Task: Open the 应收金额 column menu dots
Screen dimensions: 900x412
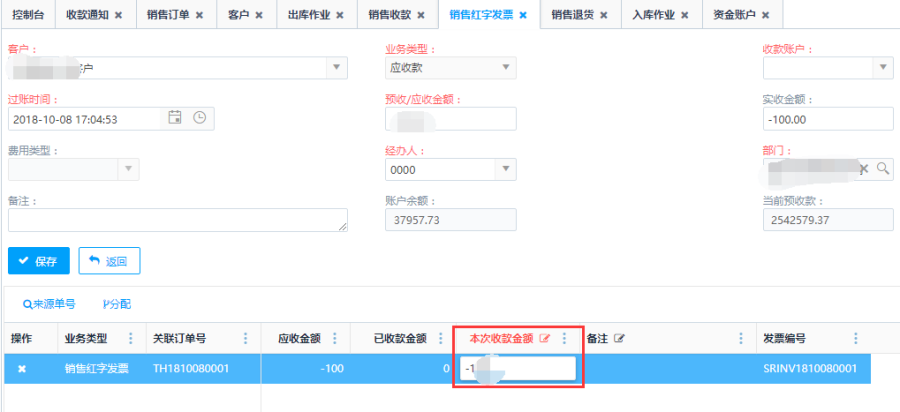Action: click(334, 339)
